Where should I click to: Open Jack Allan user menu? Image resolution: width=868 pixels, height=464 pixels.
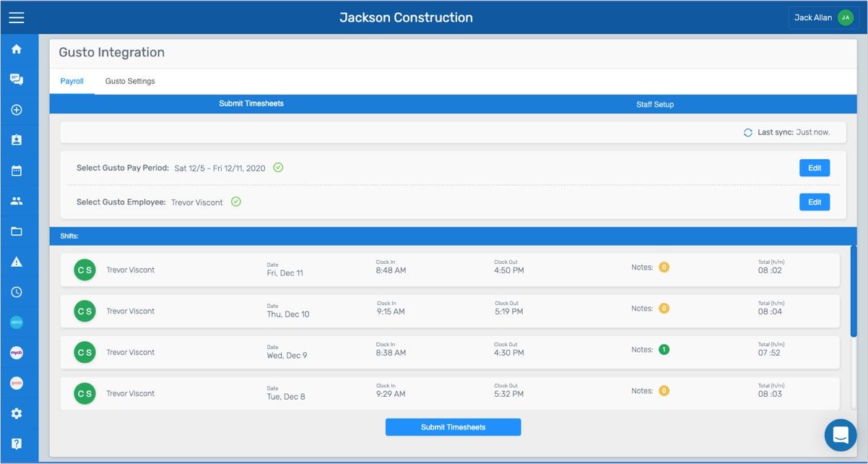click(823, 17)
